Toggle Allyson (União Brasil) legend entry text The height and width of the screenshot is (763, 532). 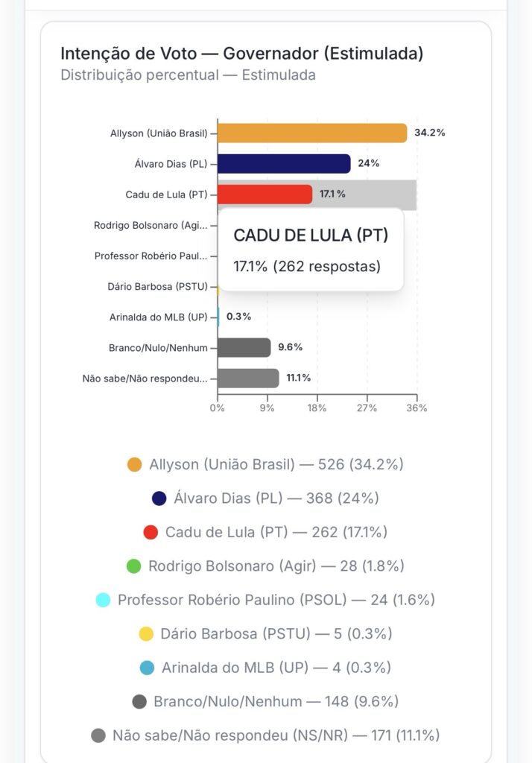pyautogui.click(x=222, y=465)
